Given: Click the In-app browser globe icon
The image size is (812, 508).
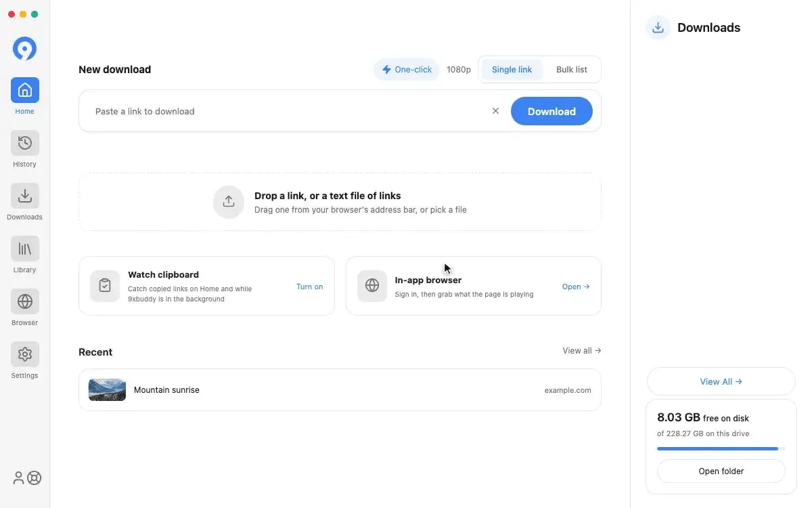Looking at the screenshot, I should pos(372,286).
